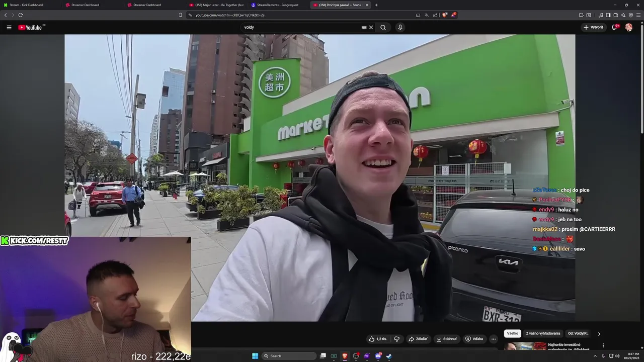Image resolution: width=644 pixels, height=362 pixels.
Task: Start voice search with the microphone
Action: [x=400, y=27]
